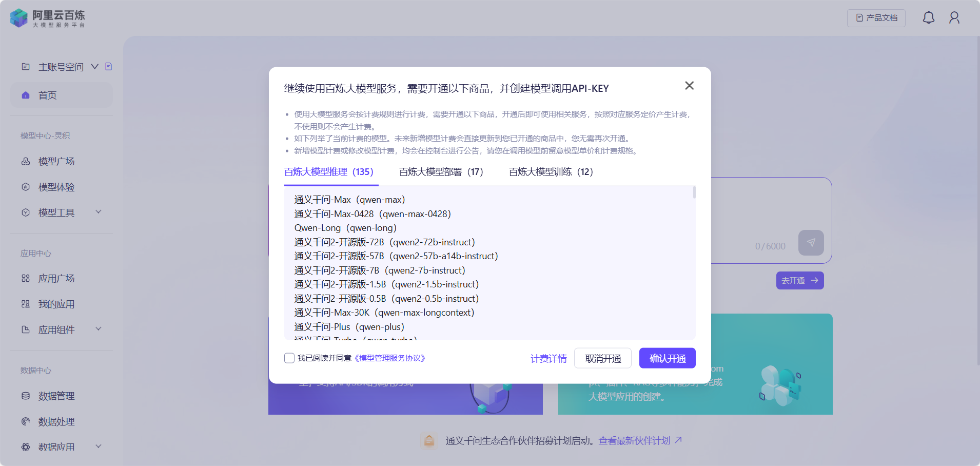Open the user account icon
Image resolution: width=980 pixels, height=466 pixels.
tap(954, 18)
